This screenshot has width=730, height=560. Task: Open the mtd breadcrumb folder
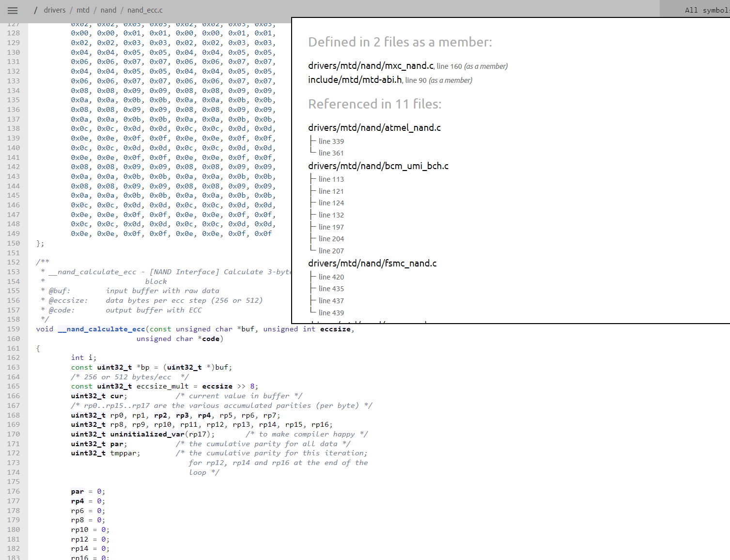click(x=83, y=10)
